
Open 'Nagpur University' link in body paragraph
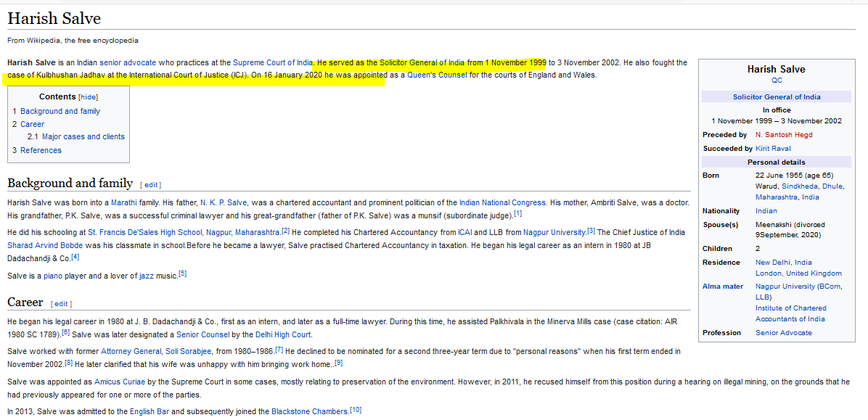coord(554,232)
